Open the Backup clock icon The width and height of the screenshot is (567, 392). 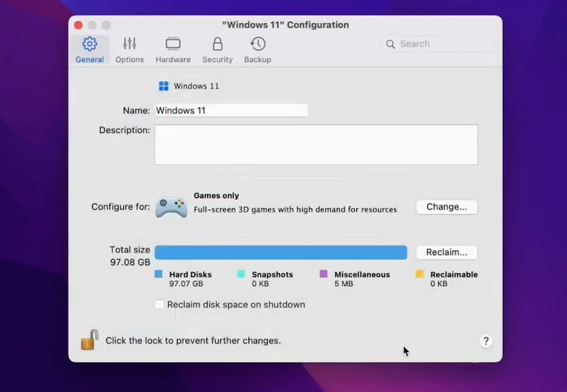pos(257,44)
